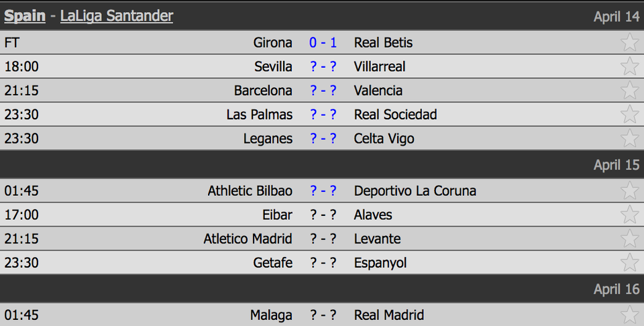Click the Sevilla vs Villarreal score placeholder

pos(323,66)
